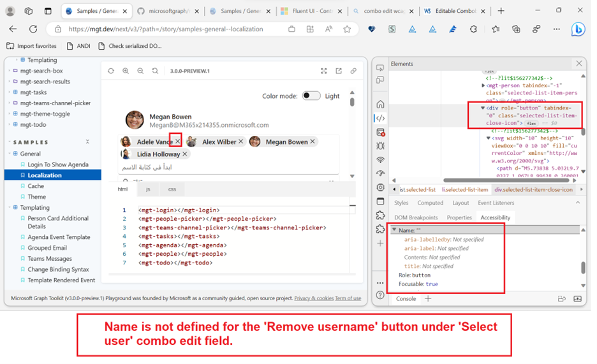The height and width of the screenshot is (364, 597).
Task: Open the DOM Breakpoints tab
Action: coord(416,217)
